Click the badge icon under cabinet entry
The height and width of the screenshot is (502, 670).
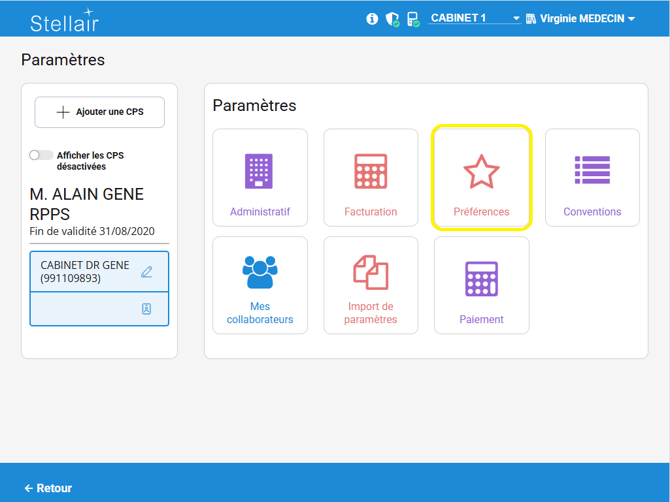tap(147, 310)
